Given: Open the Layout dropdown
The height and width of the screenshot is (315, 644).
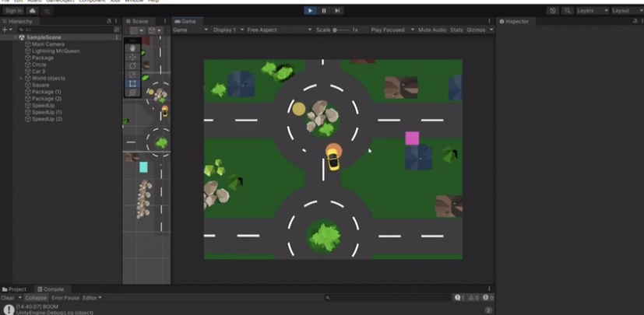Looking at the screenshot, I should pyautogui.click(x=627, y=11).
